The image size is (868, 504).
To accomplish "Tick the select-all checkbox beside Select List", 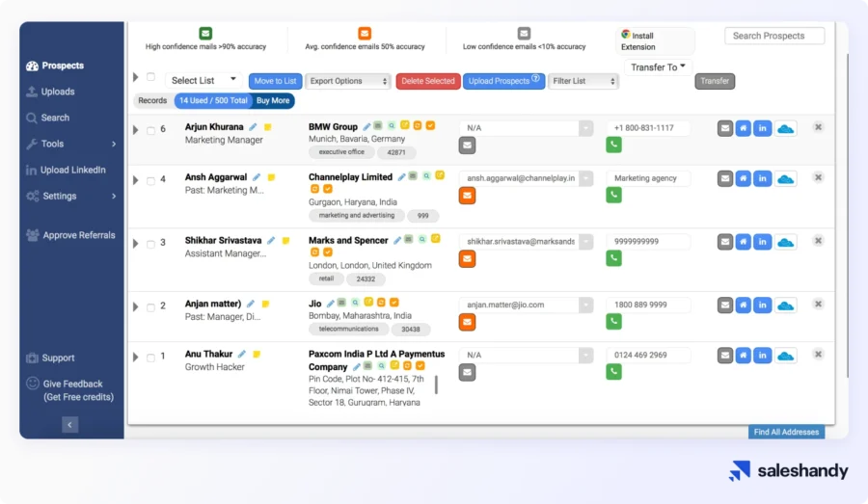I will coord(150,77).
